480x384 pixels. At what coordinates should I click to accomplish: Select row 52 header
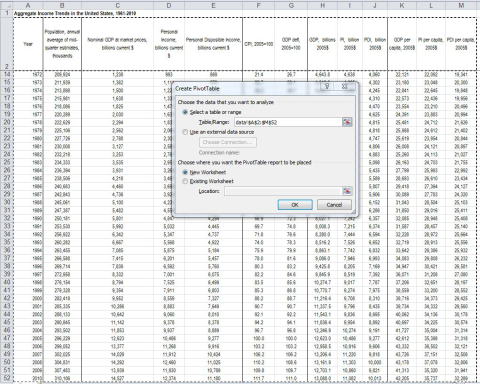click(x=7, y=378)
